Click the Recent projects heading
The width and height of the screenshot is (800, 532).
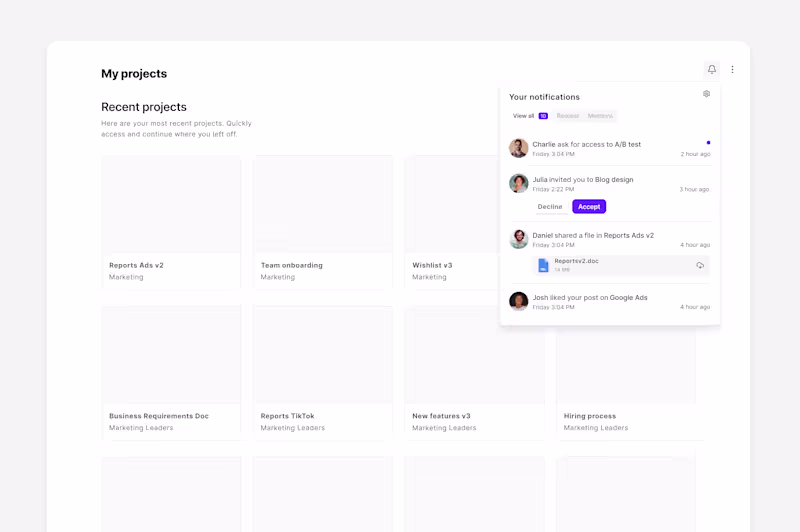click(144, 107)
